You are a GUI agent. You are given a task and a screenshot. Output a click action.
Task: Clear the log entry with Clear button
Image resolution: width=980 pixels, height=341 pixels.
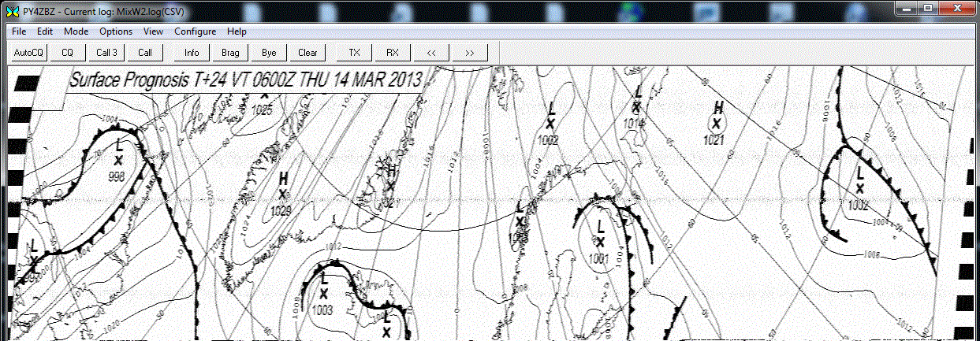coord(307,53)
